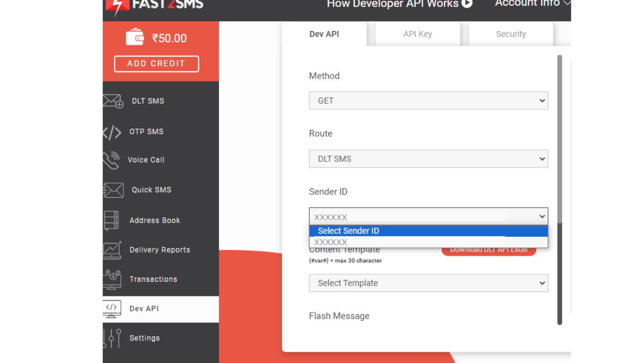Click the DLT SMS envelope icon
The width and height of the screenshot is (644, 363).
pos(113,101)
